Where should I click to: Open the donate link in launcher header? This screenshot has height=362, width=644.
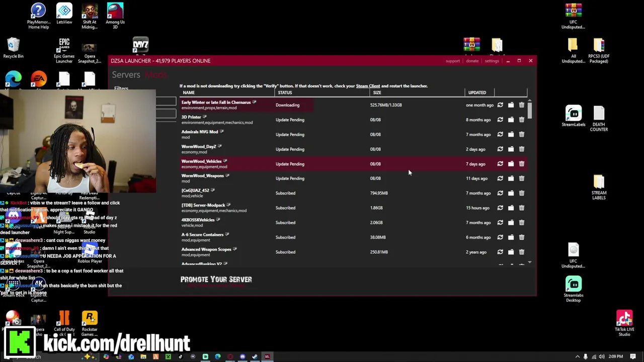click(x=472, y=61)
